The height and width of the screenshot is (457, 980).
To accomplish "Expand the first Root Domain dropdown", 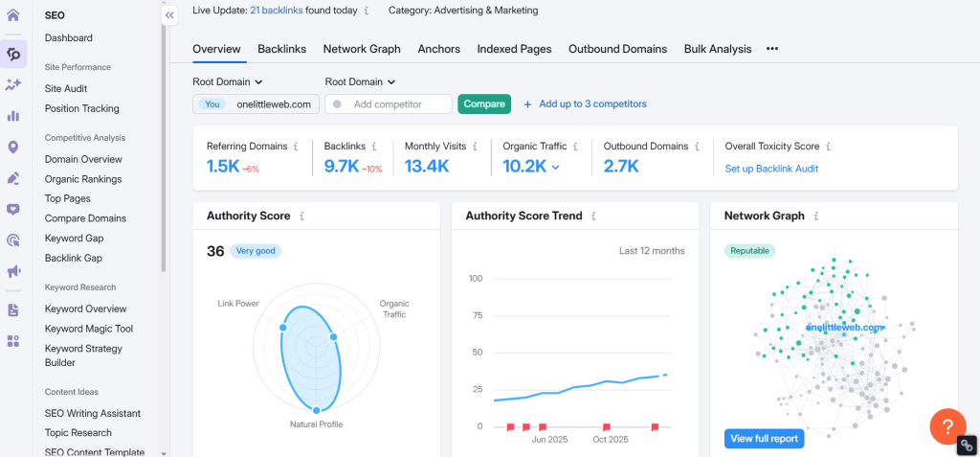I will (228, 82).
